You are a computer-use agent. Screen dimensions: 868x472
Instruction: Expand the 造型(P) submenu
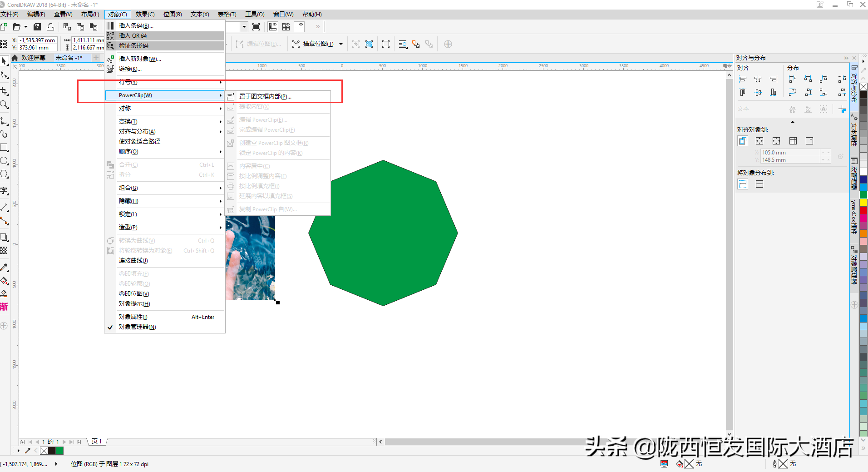pyautogui.click(x=165, y=228)
